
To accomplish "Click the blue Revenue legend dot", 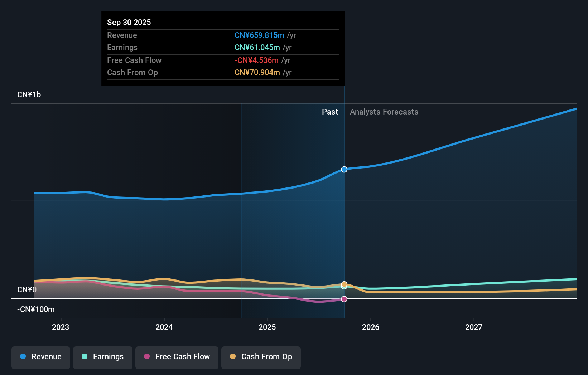I will [x=23, y=356].
